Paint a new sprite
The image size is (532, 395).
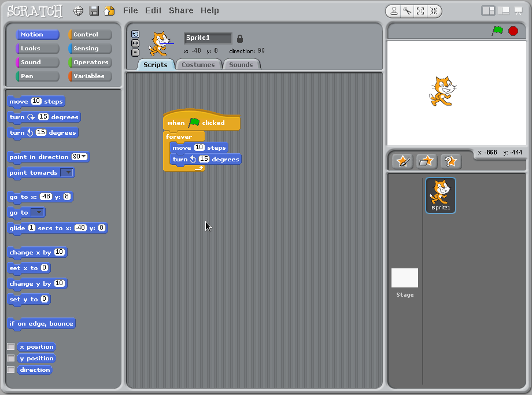point(402,161)
